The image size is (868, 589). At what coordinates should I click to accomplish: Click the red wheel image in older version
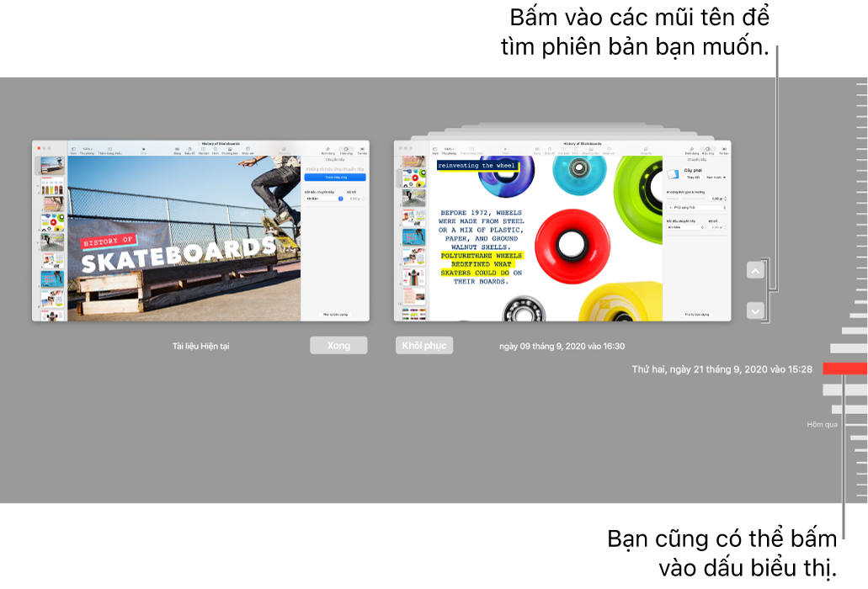[x=573, y=246]
